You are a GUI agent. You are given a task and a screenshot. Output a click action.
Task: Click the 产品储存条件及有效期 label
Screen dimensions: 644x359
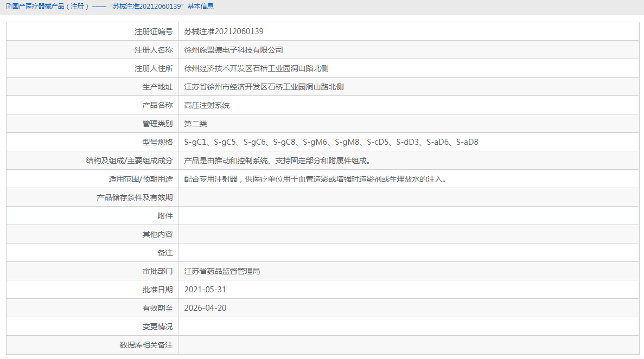pos(135,197)
